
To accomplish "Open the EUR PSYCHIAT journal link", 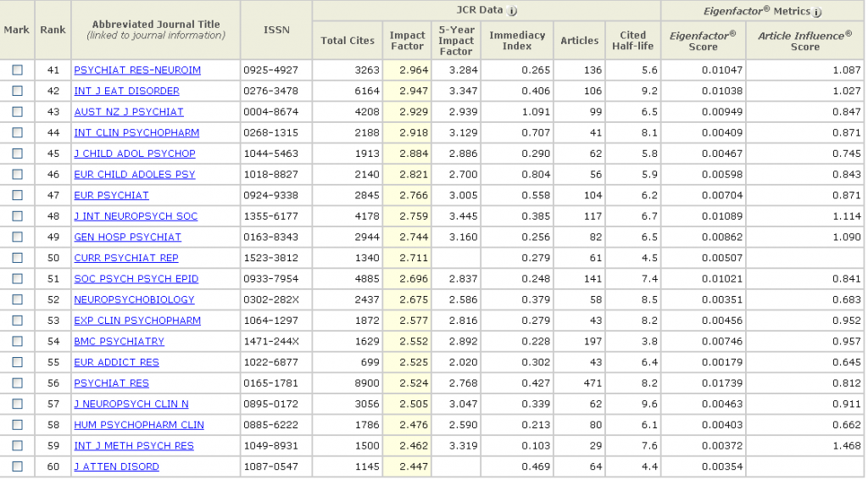I will (111, 195).
